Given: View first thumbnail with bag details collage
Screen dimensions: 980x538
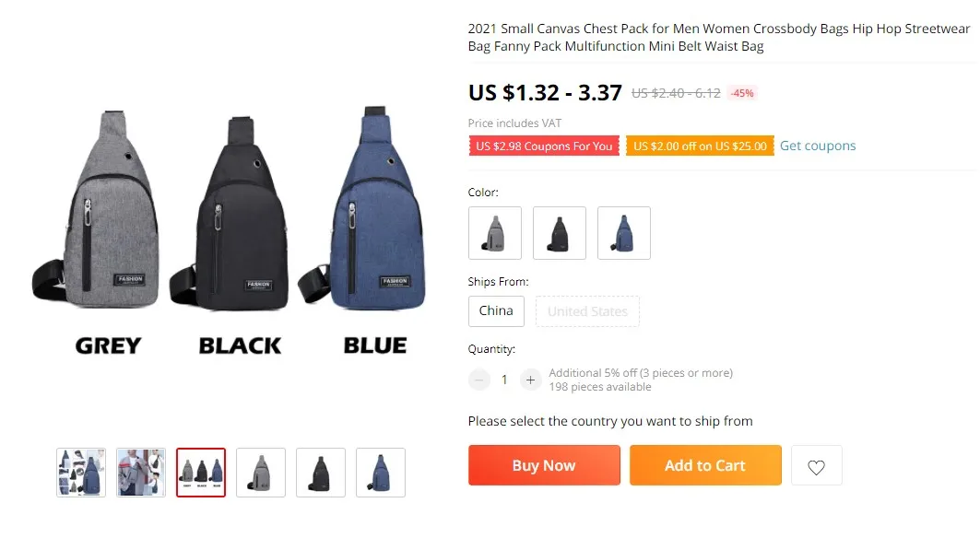Looking at the screenshot, I should click(81, 473).
